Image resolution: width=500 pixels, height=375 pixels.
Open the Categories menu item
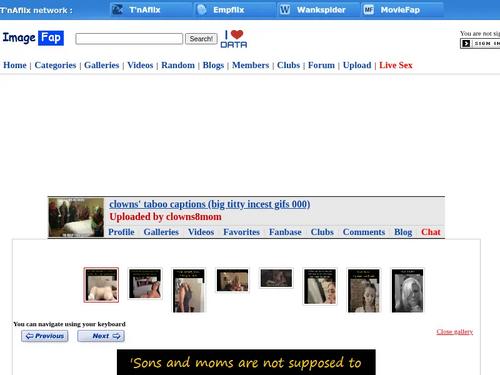tap(55, 65)
